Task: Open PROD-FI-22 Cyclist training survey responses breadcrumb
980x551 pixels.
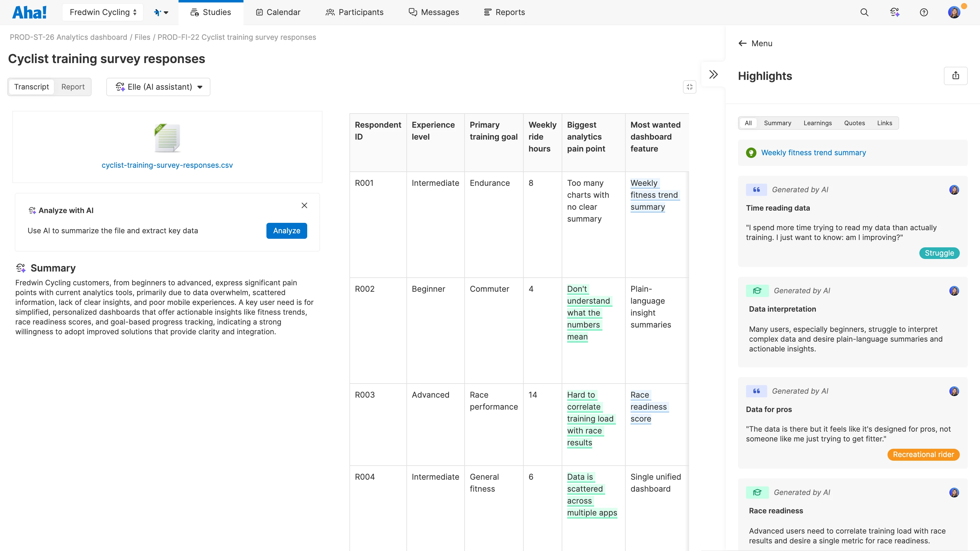Action: pos(237,37)
